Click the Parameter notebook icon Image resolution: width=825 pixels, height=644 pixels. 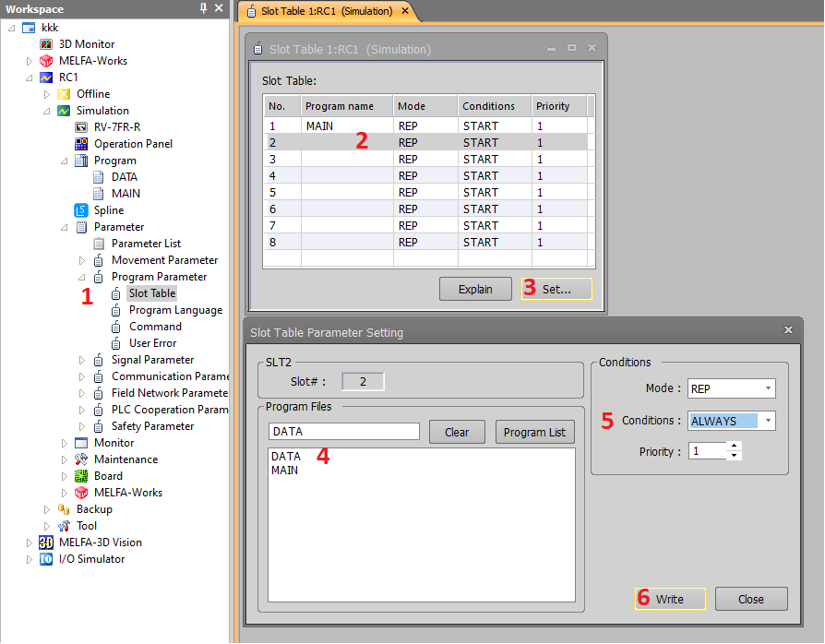click(x=81, y=227)
